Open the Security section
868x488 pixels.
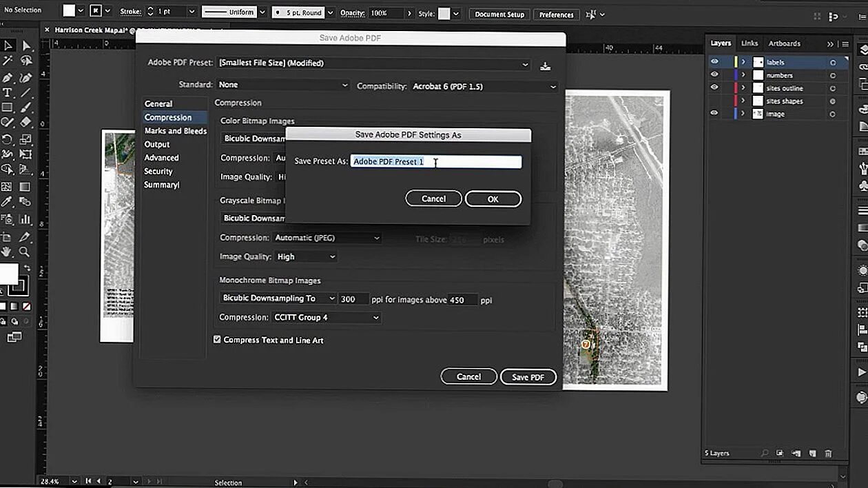pos(158,172)
